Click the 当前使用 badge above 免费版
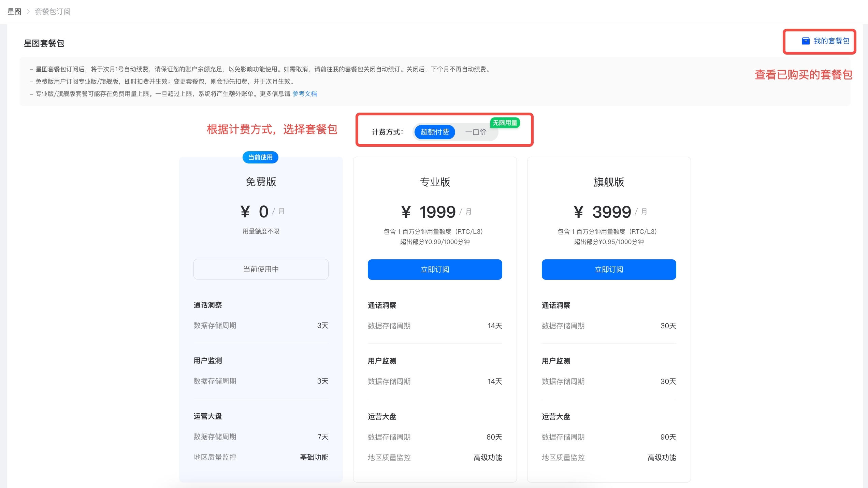The height and width of the screenshot is (488, 868). [260, 157]
